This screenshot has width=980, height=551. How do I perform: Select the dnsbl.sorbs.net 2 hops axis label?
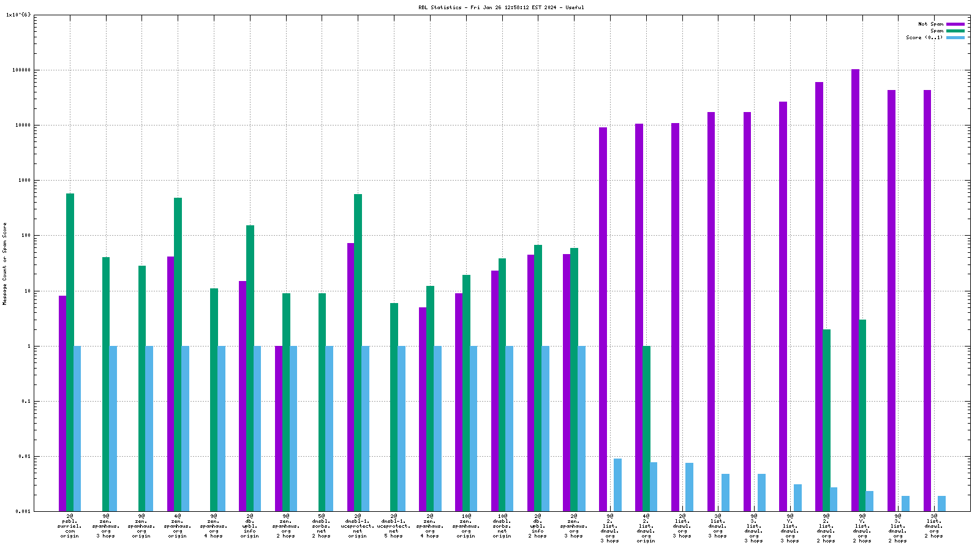(322, 526)
